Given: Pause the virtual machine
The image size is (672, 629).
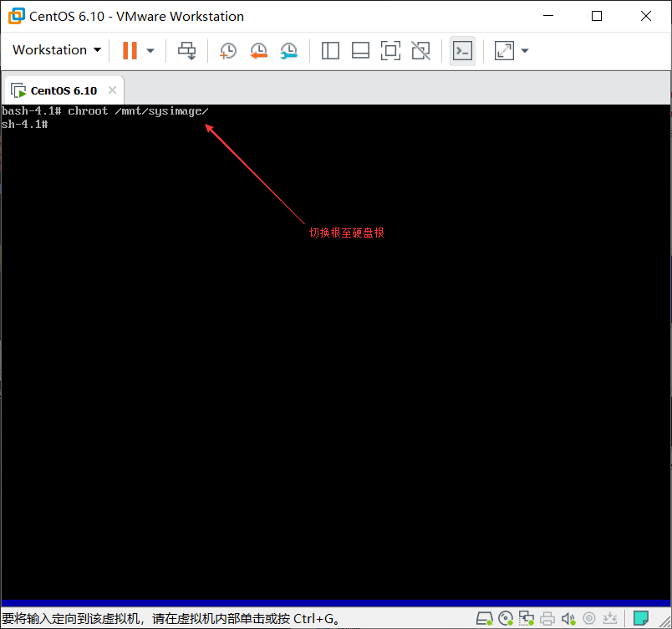Looking at the screenshot, I should [x=130, y=50].
